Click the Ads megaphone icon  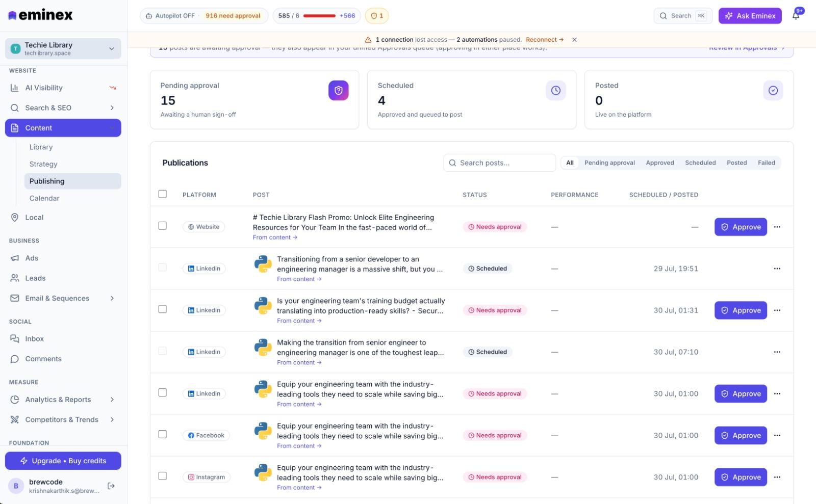tap(14, 258)
